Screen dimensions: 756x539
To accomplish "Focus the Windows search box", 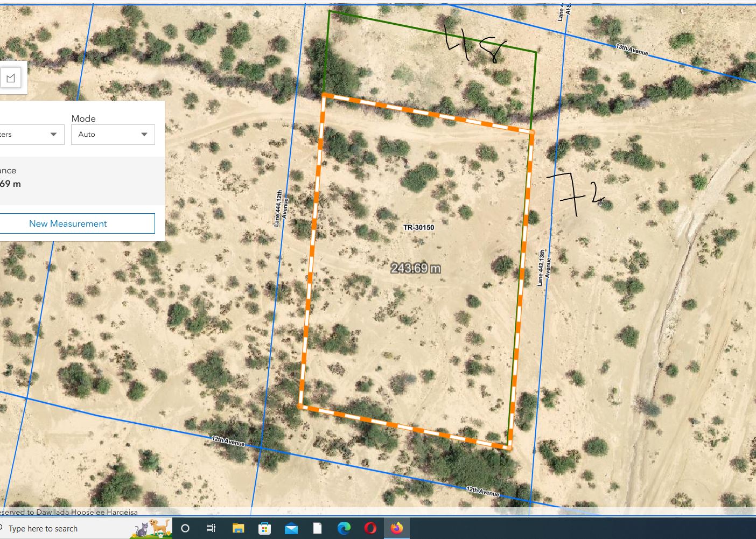I will (65, 528).
